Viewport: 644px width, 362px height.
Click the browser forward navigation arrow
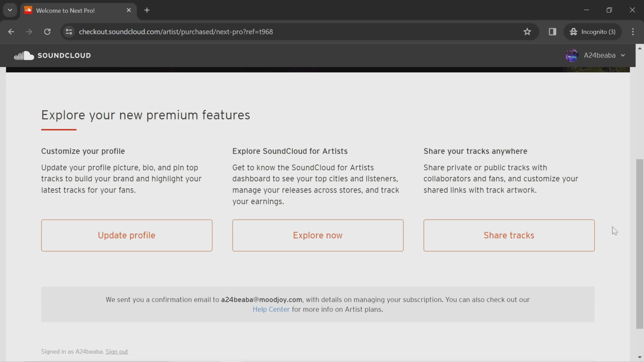28,31
